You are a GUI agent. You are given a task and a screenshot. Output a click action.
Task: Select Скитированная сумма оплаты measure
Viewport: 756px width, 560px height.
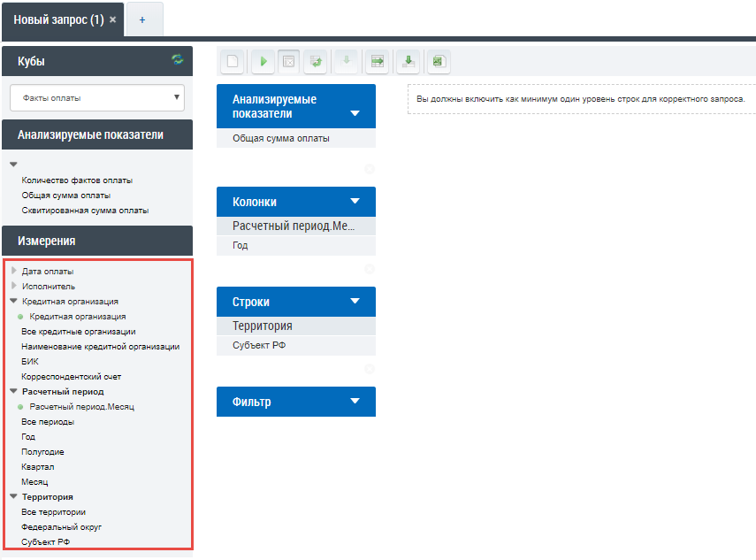[x=85, y=211]
